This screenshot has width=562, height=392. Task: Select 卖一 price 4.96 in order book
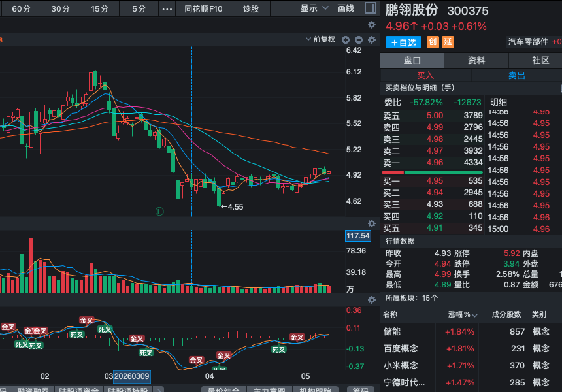tap(435, 163)
